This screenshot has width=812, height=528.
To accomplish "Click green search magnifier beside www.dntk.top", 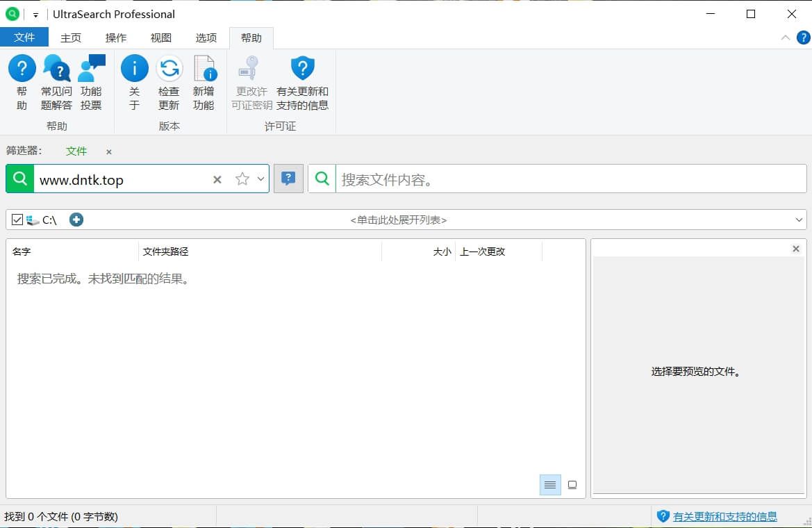I will pyautogui.click(x=20, y=179).
